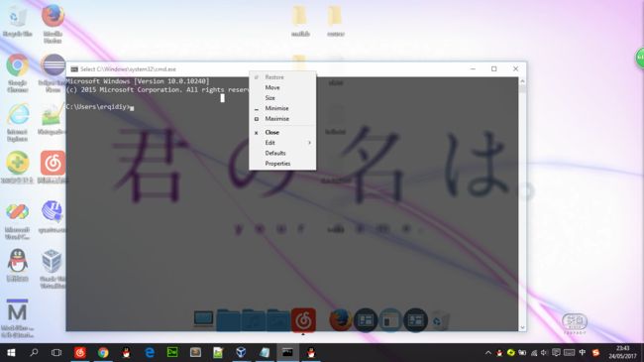Screen dimensions: 644x362
Task: Open the volume control in tray
Action: (x=544, y=352)
